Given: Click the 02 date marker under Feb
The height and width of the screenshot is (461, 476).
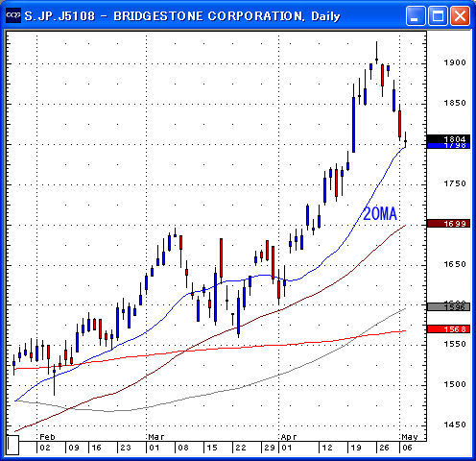Looking at the screenshot, I should click(45, 448).
